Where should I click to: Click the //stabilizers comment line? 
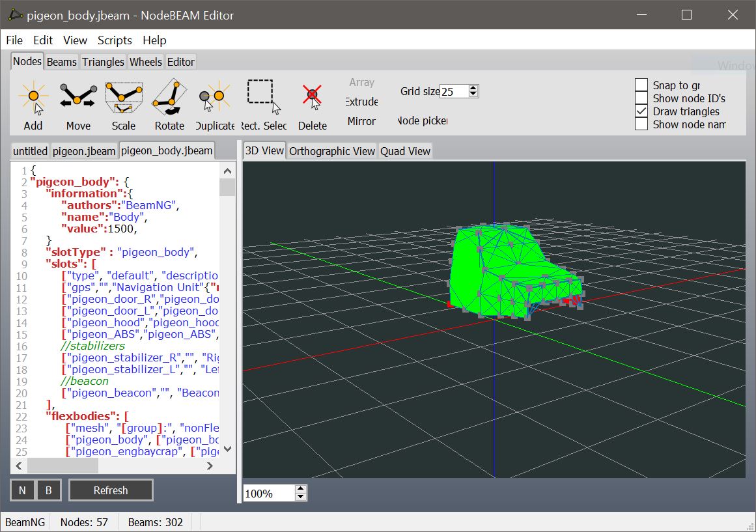click(x=92, y=346)
